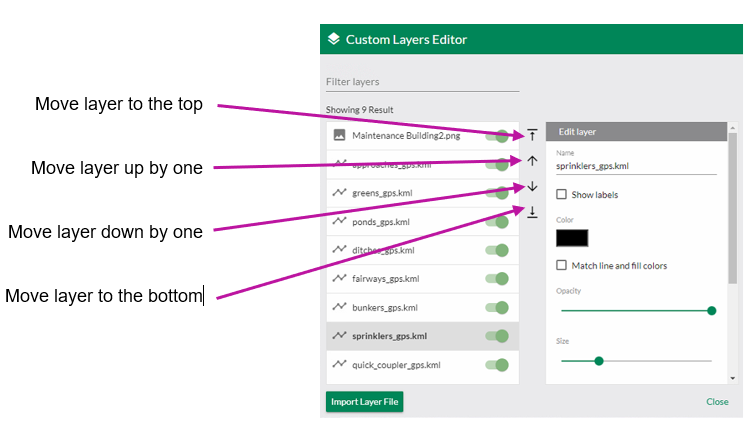Close the Custom Layers Editor via Close link
The width and height of the screenshot is (754, 428).
click(x=717, y=402)
